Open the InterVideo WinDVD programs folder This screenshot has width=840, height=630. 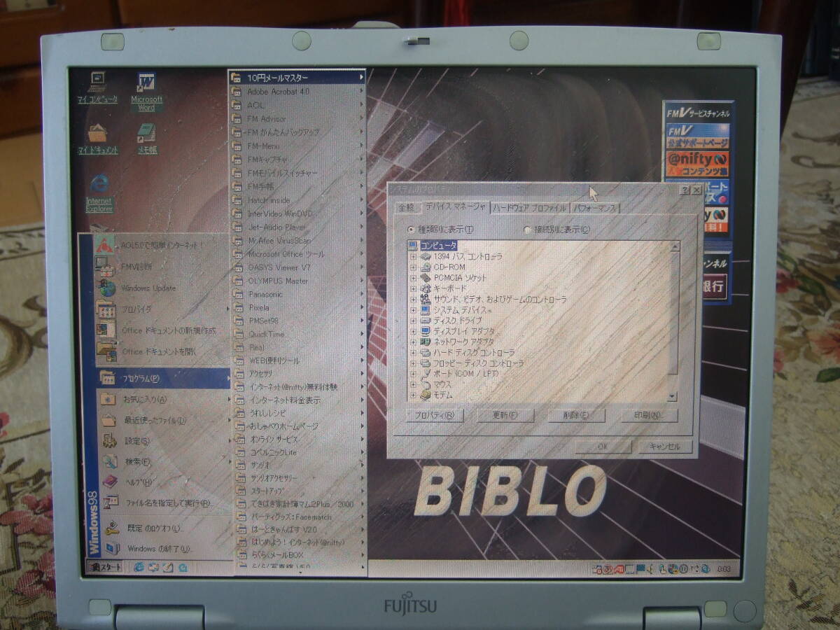297,213
